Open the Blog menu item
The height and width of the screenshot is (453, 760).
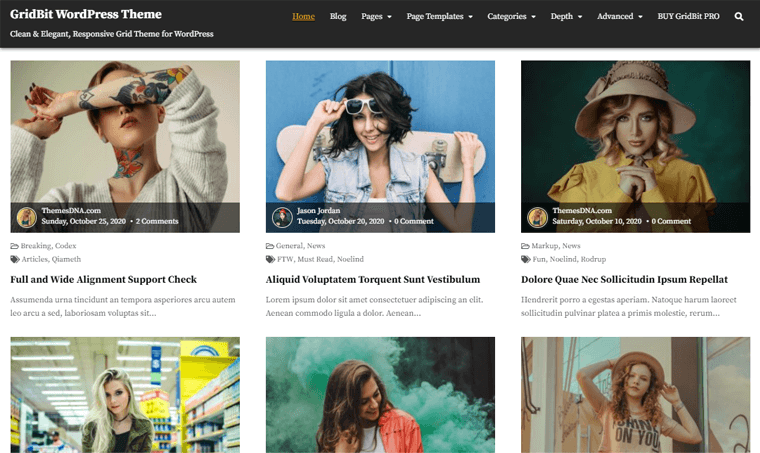point(338,16)
